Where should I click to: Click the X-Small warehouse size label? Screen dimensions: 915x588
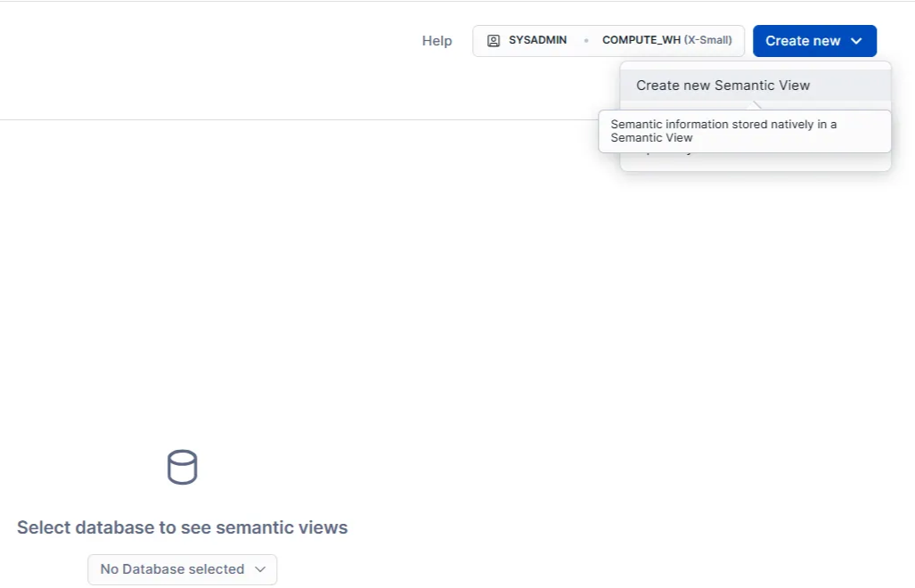(708, 41)
